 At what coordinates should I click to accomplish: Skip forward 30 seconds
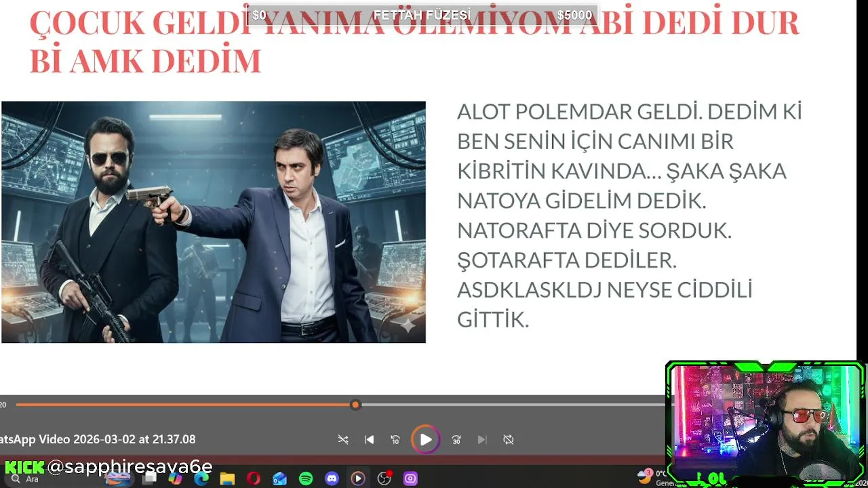pos(456,440)
